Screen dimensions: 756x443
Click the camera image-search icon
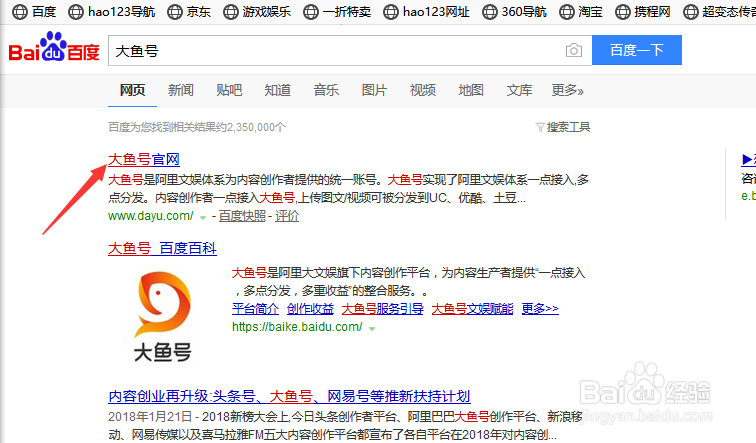[573, 50]
